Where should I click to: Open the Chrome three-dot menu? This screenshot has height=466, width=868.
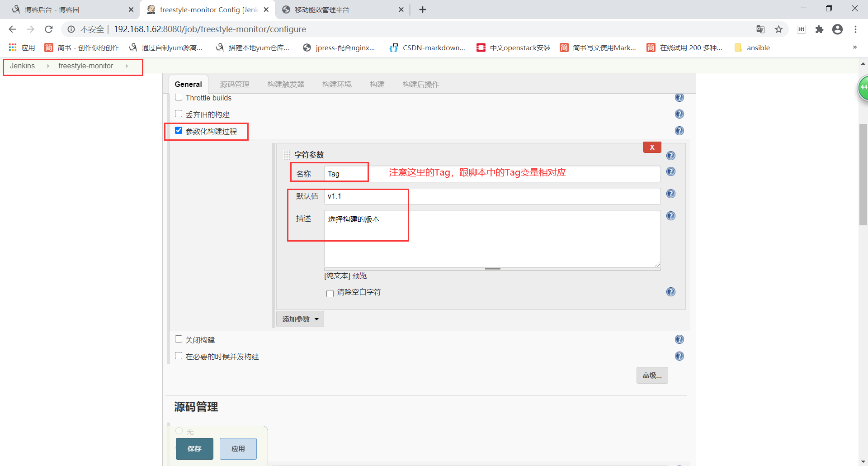pyautogui.click(x=855, y=29)
